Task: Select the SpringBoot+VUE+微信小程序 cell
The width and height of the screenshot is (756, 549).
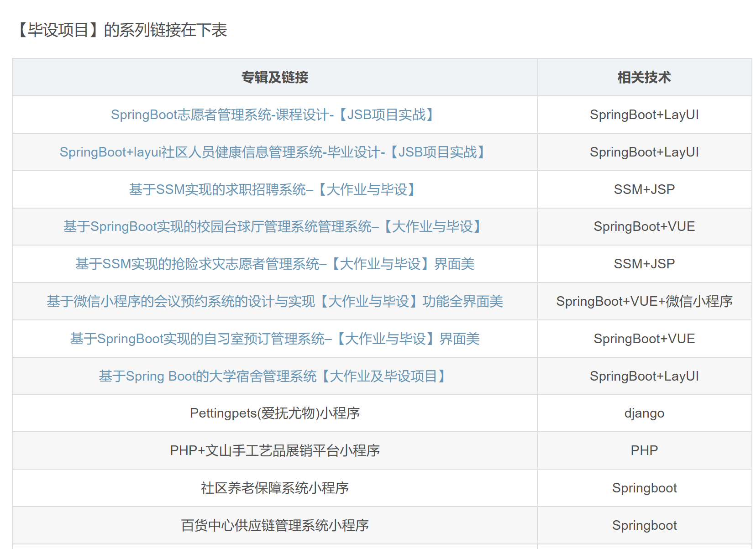Action: point(644,301)
